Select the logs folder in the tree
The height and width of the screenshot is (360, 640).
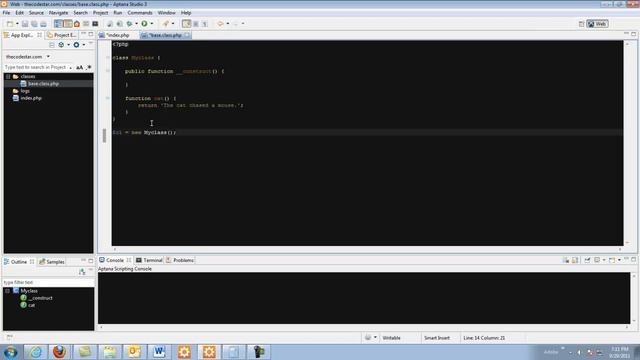coord(25,91)
